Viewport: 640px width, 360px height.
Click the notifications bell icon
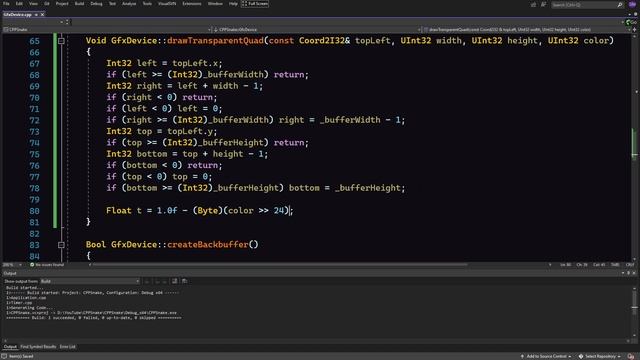tap(631, 356)
